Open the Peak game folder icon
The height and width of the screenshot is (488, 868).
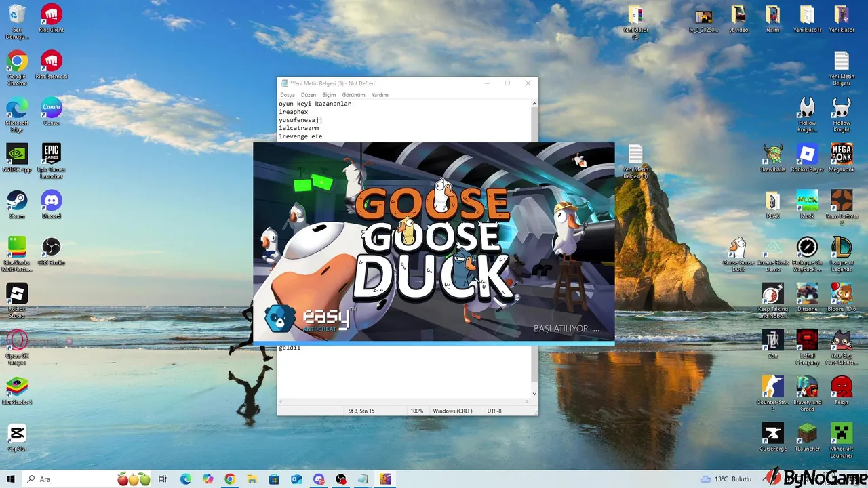pyautogui.click(x=773, y=205)
